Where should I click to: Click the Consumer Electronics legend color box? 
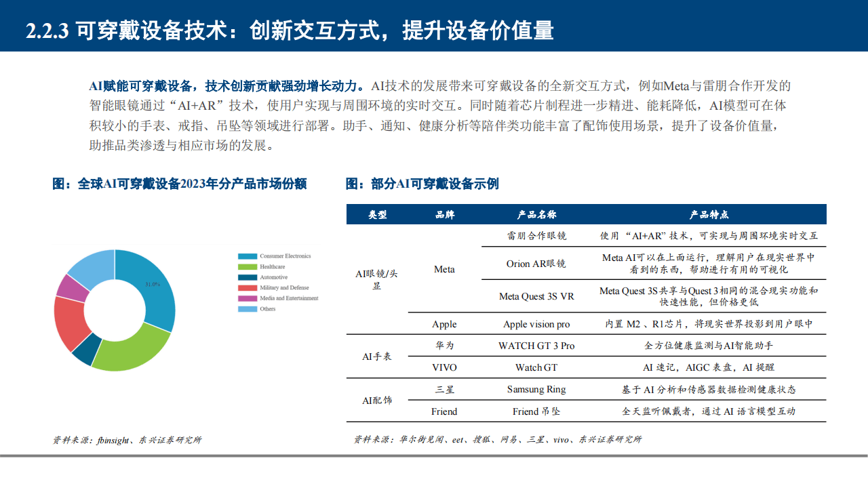248,256
